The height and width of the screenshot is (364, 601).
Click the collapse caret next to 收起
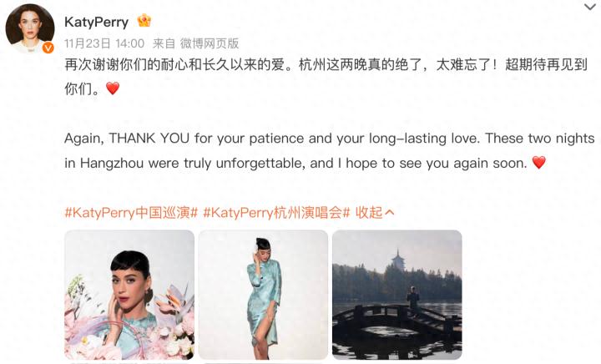point(389,212)
